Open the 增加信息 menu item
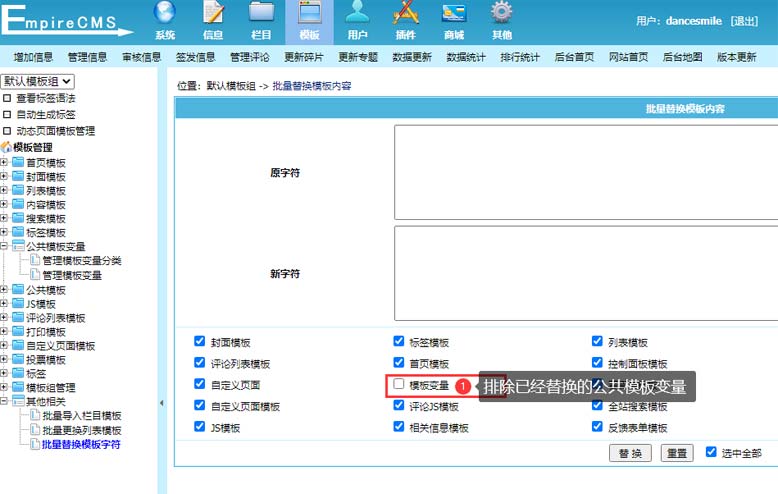The image size is (778, 494). pyautogui.click(x=33, y=57)
